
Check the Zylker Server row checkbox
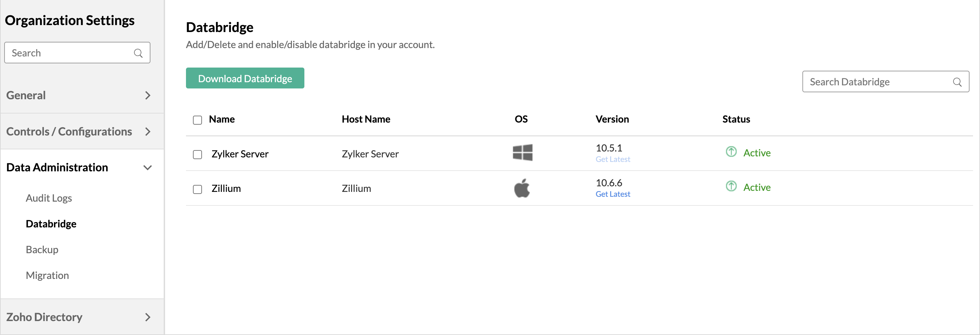pos(197,154)
